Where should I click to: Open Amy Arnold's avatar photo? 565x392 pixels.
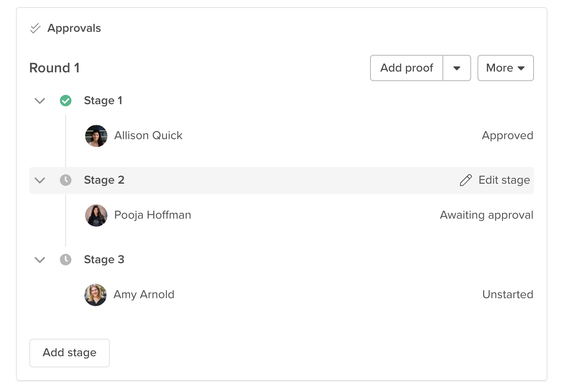coord(95,295)
